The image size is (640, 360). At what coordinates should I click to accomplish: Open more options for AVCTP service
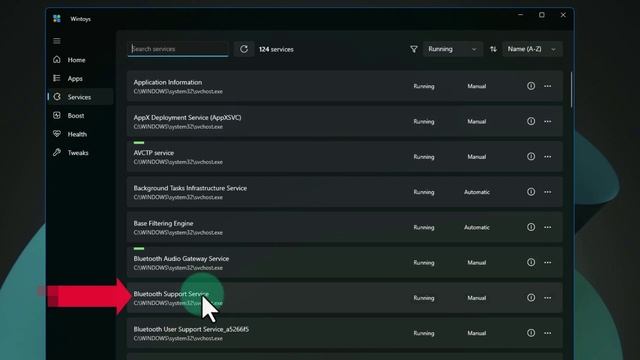point(547,157)
